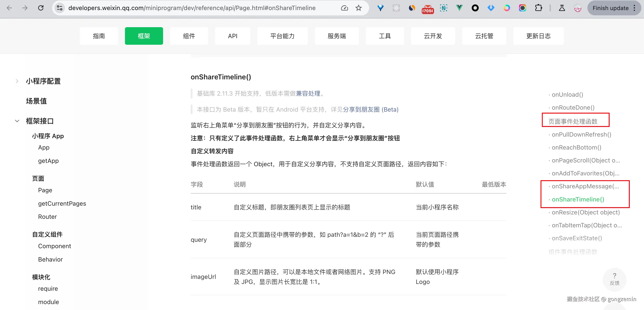Open the site information icon in address bar

click(59, 8)
